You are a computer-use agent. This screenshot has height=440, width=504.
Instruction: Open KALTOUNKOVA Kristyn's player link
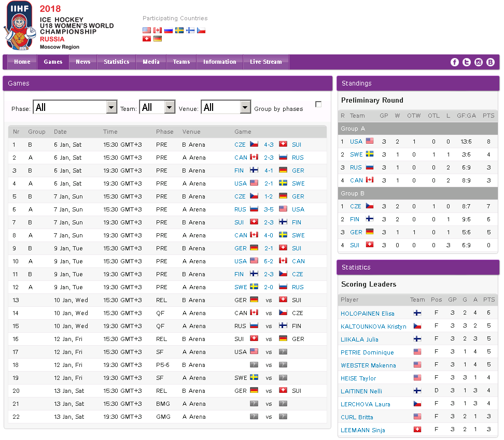pyautogui.click(x=373, y=327)
